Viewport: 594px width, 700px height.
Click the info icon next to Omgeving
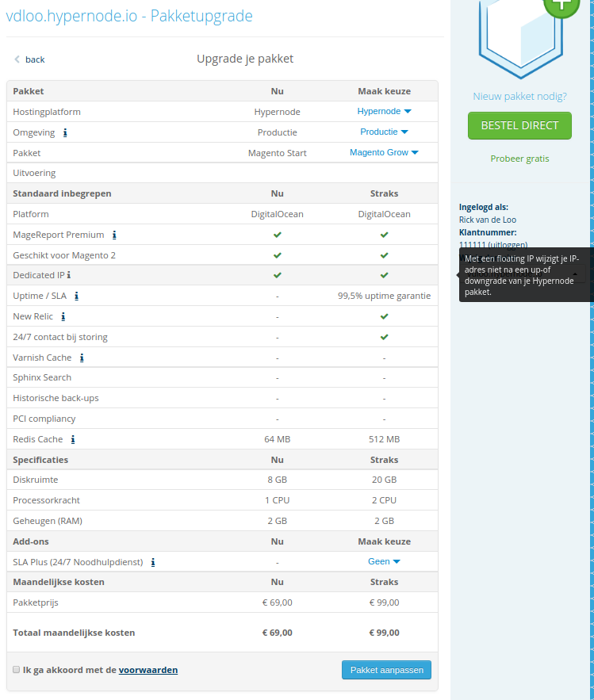point(65,132)
